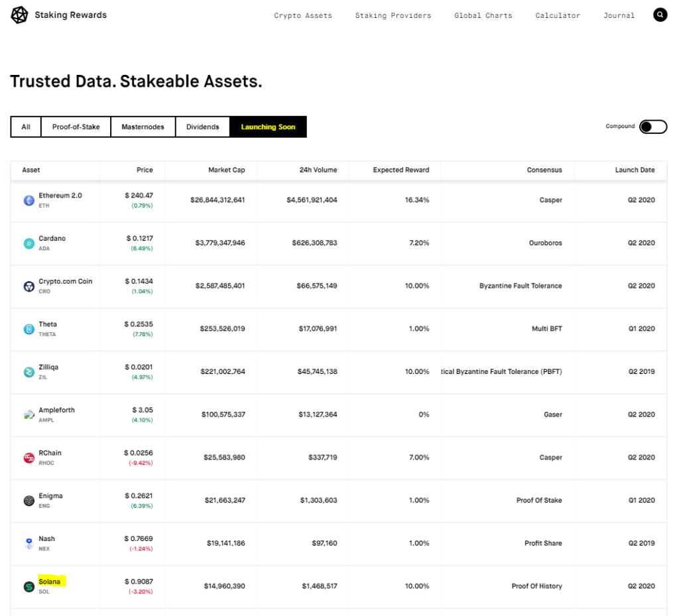The image size is (679, 616).
Task: Click the Staking Rewards brand name
Action: click(70, 15)
